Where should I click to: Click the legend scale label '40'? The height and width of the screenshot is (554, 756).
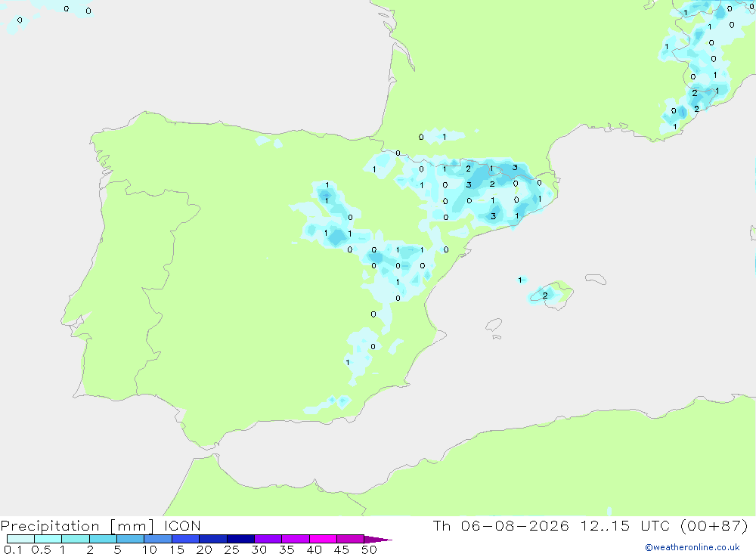314,549
